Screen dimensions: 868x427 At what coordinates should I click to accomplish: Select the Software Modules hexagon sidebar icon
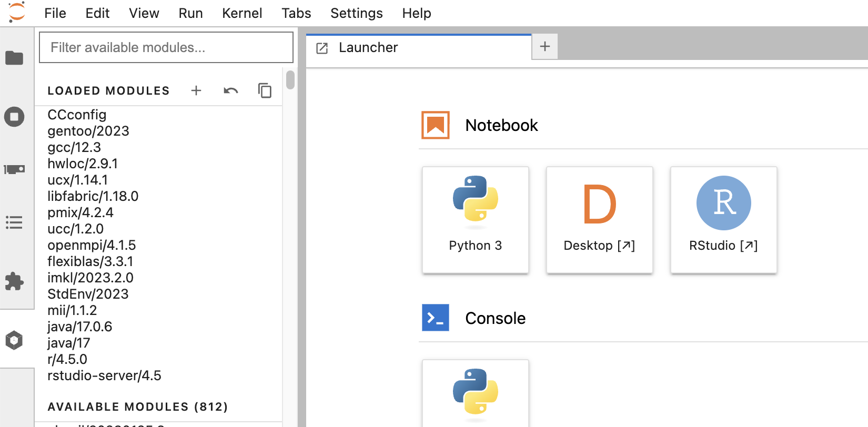click(x=14, y=340)
